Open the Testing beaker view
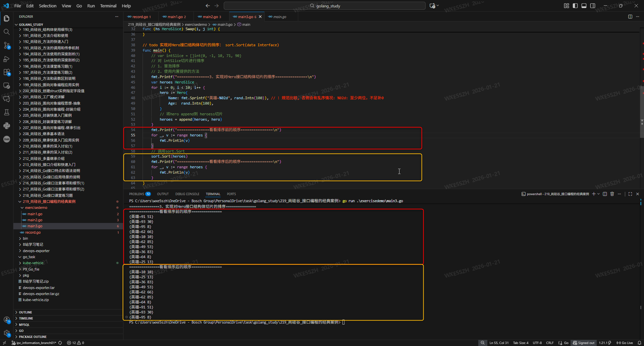 6,112
